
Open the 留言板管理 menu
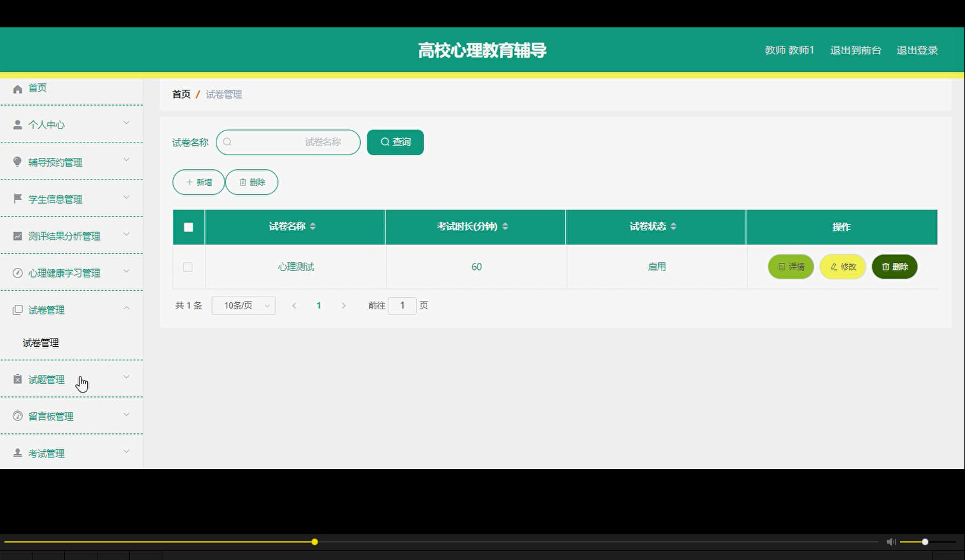pos(71,416)
